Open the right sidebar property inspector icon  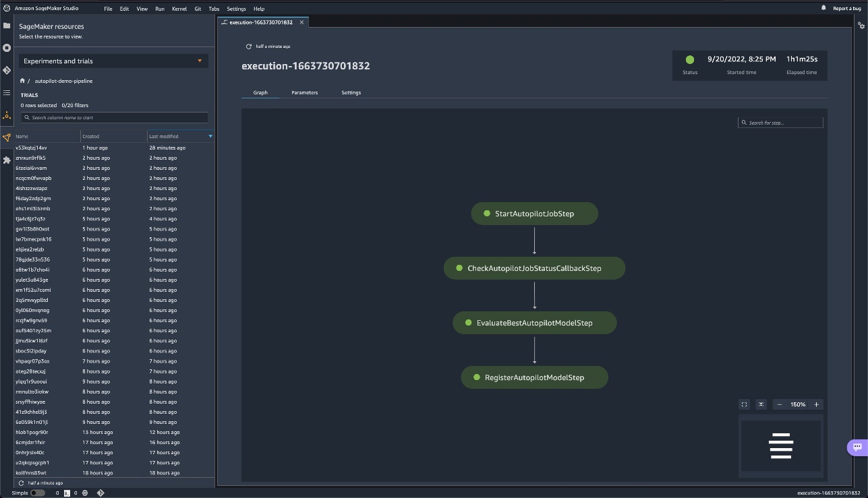click(x=861, y=26)
